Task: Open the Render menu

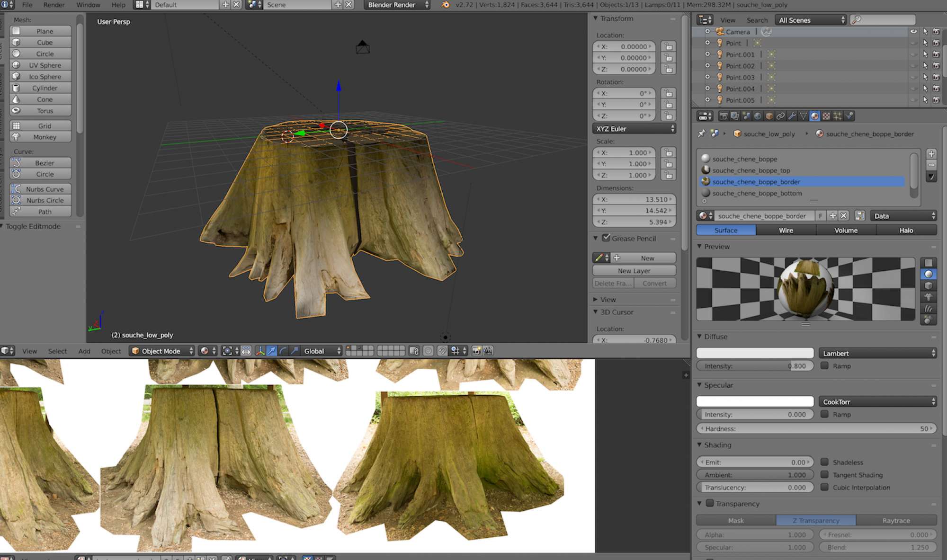Action: coord(54,5)
